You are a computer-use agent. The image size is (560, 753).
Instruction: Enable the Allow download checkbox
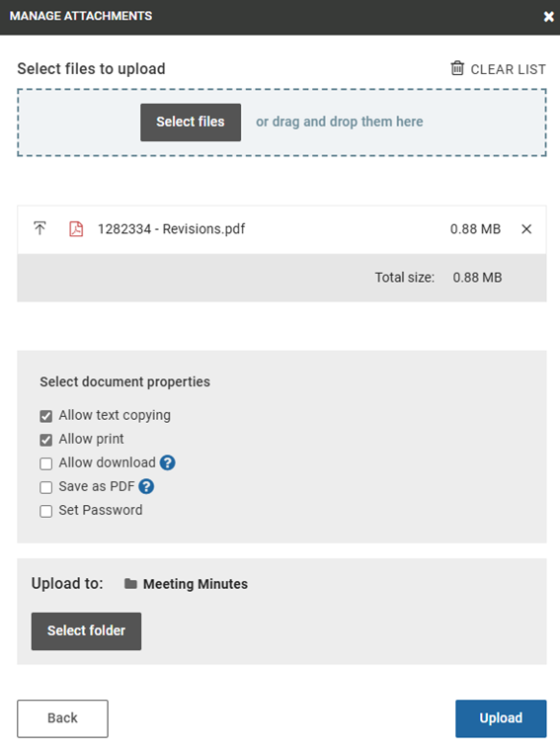46,463
